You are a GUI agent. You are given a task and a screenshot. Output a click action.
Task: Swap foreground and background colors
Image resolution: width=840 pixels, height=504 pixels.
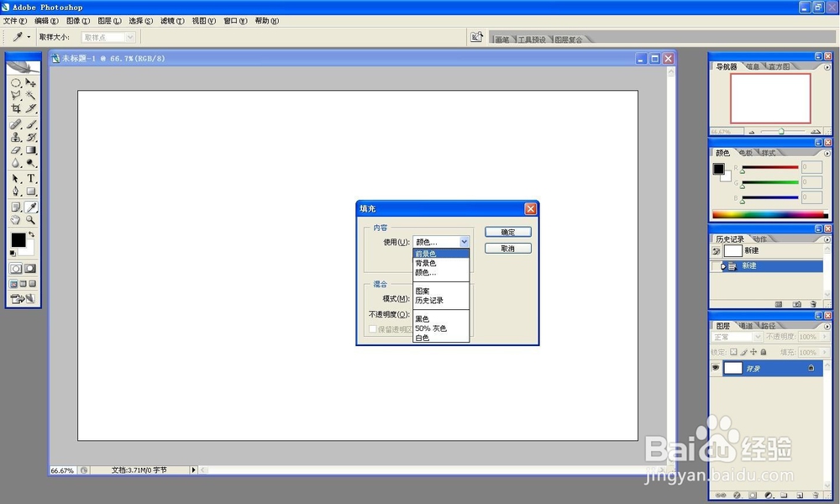point(32,234)
